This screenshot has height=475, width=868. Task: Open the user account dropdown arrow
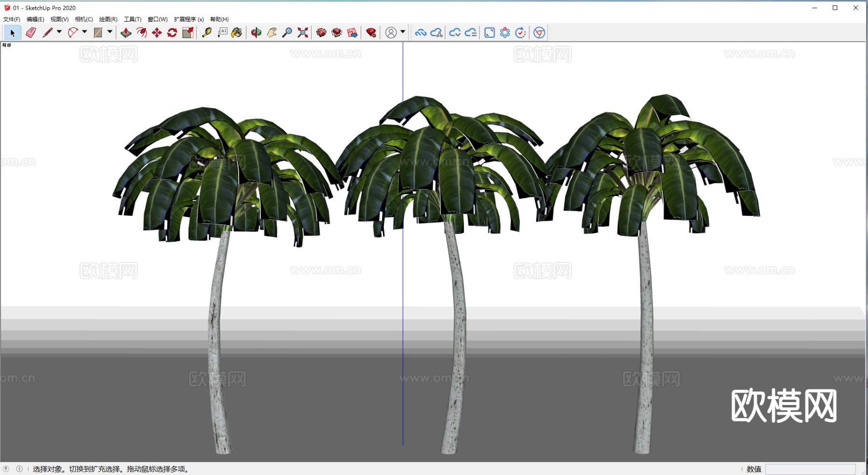pyautogui.click(x=403, y=32)
